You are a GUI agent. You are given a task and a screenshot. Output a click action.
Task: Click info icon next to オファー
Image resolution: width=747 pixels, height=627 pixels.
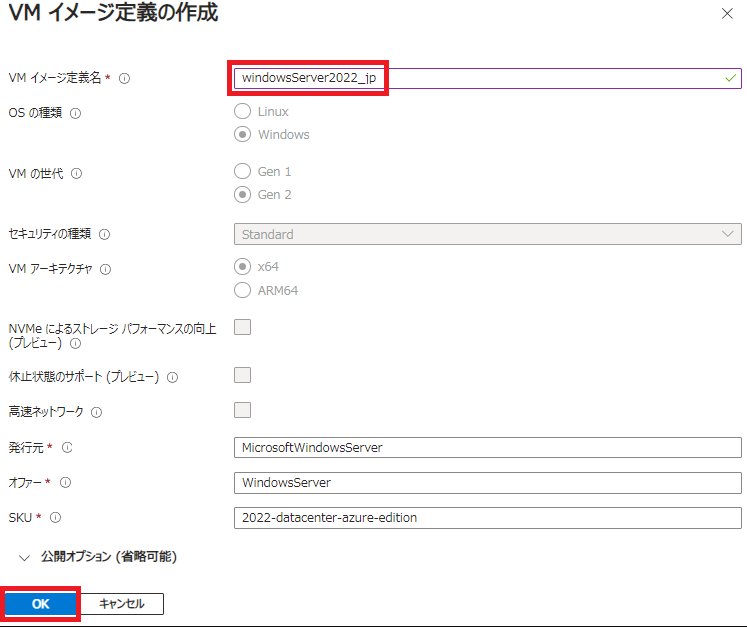(65, 483)
